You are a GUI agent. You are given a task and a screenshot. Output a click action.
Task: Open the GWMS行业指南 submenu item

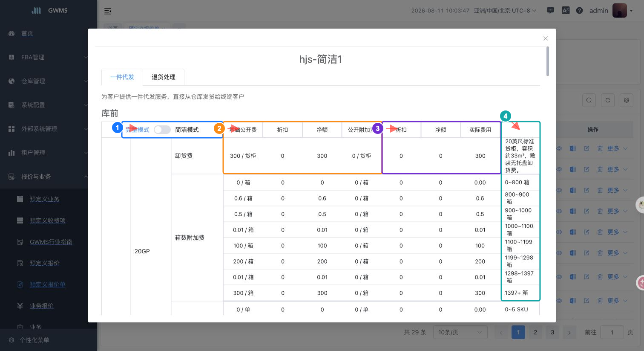coord(51,242)
